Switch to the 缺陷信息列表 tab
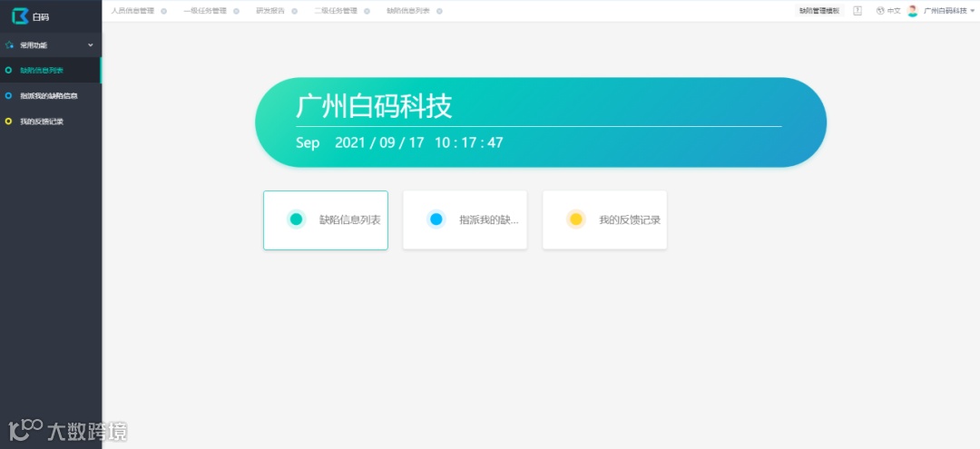Image resolution: width=980 pixels, height=449 pixels. click(408, 11)
